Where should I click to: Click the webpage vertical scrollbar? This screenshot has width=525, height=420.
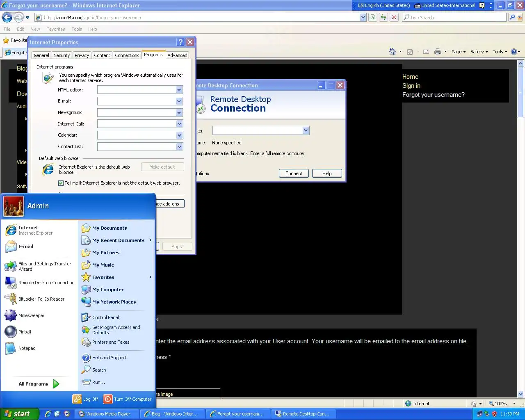(x=521, y=228)
